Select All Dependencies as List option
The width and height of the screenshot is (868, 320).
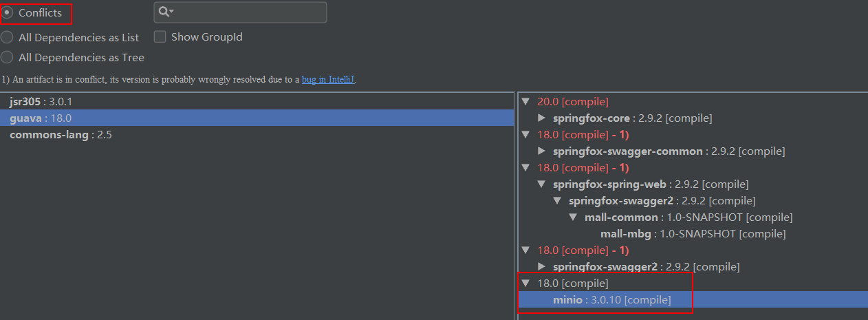coord(8,37)
